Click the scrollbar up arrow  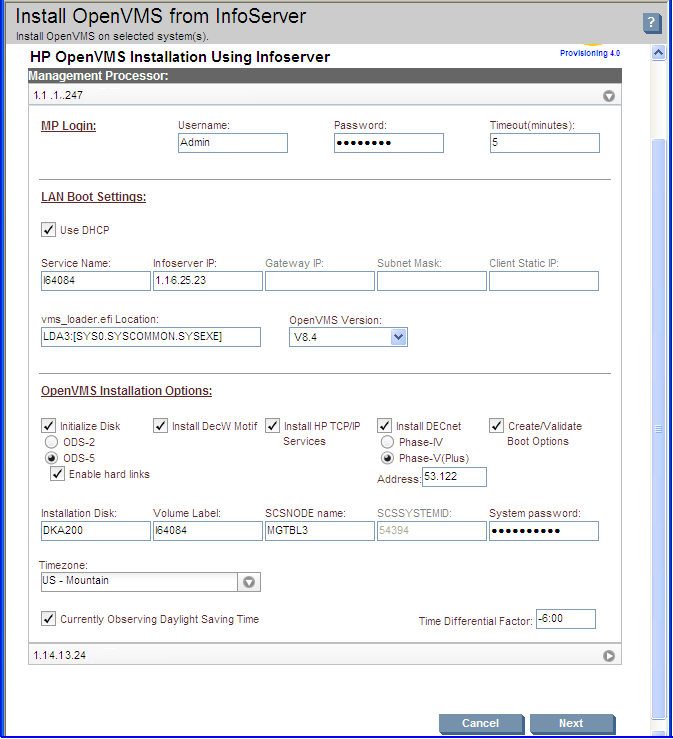(658, 52)
